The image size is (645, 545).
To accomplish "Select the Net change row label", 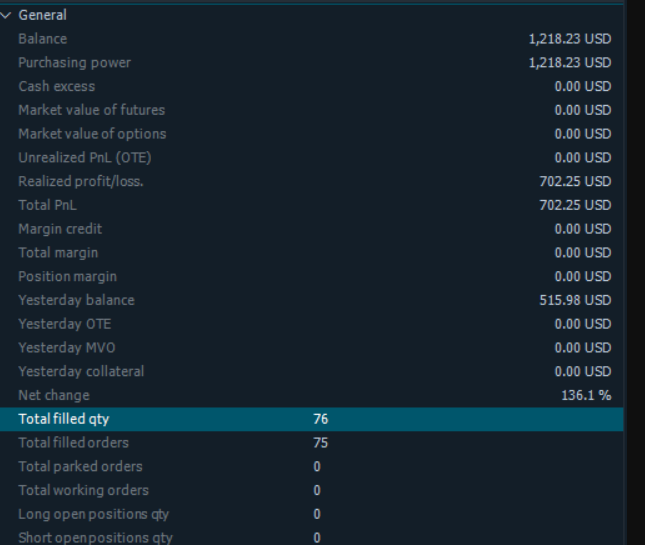I will pos(54,395).
